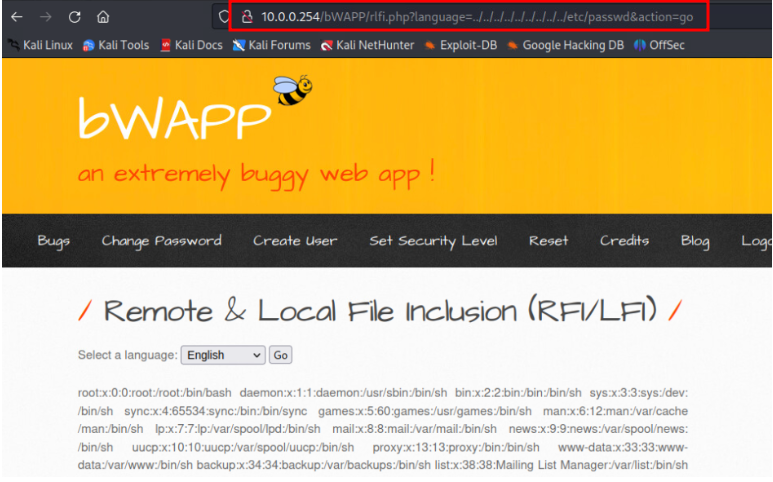Reload the page with the refresh icon
The width and height of the screenshot is (773, 482).
[x=74, y=17]
